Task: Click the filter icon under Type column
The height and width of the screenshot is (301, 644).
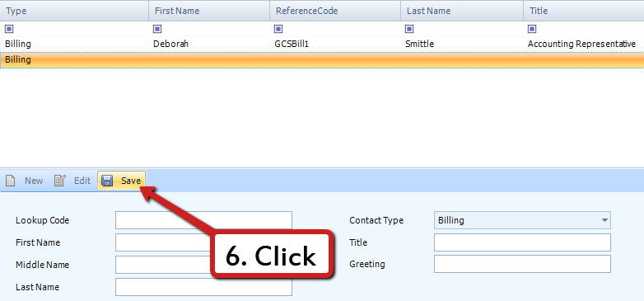Action: 9,29
